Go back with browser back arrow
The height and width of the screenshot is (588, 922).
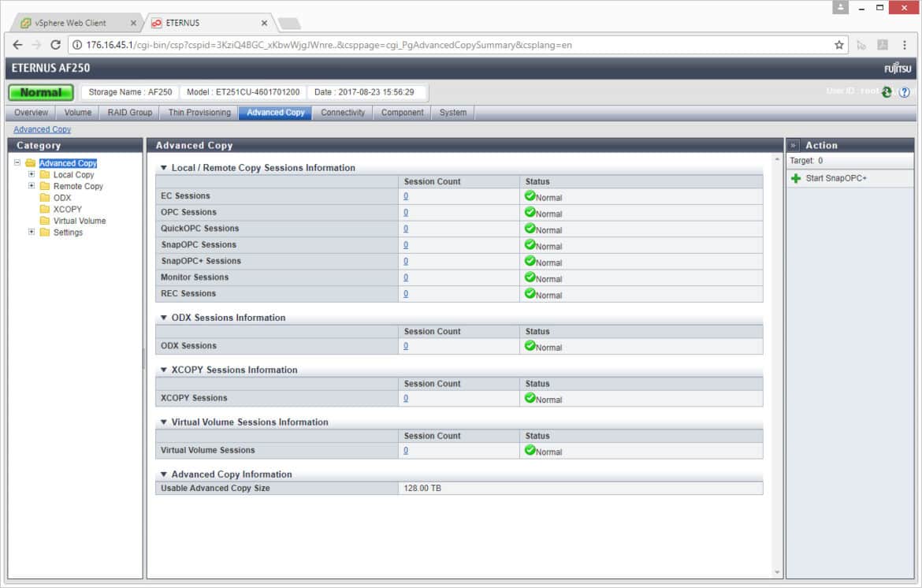coord(17,45)
